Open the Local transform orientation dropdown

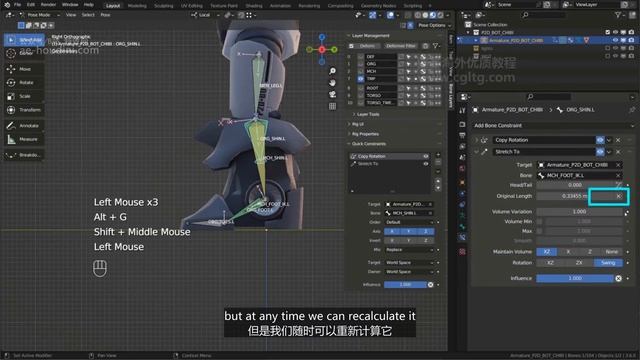tap(205, 15)
